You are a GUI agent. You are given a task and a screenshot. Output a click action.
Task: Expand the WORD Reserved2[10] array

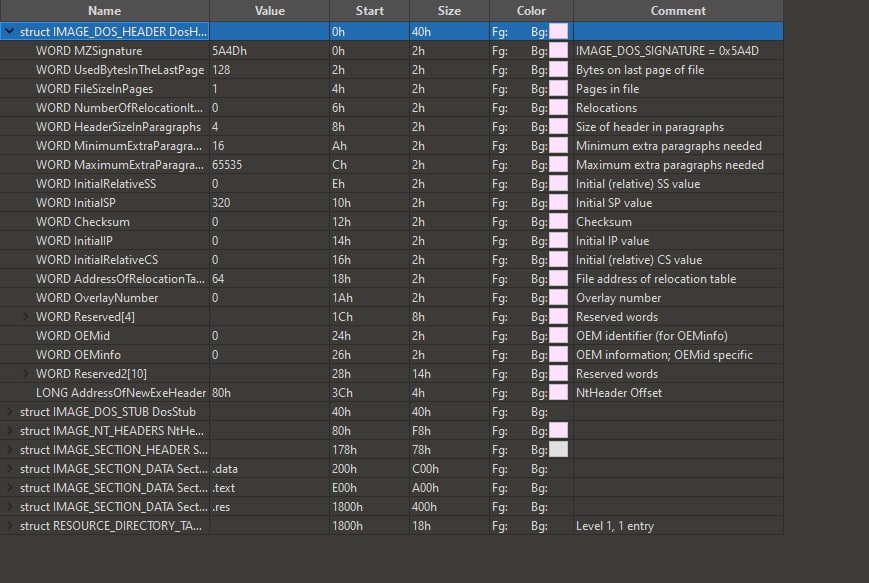click(x=25, y=374)
